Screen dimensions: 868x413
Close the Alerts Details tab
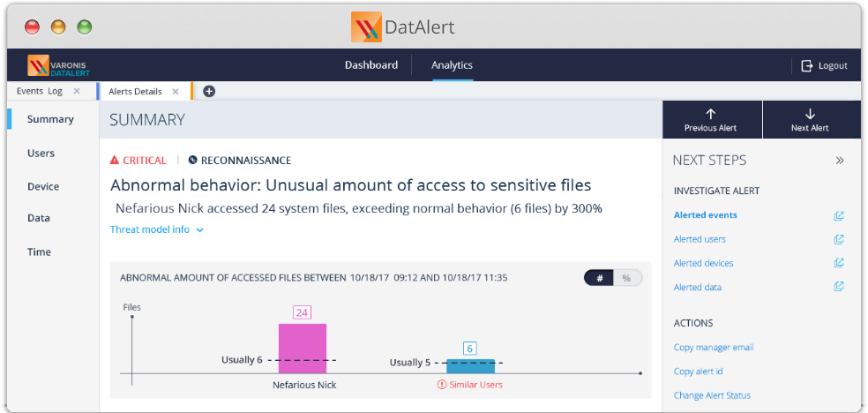pyautogui.click(x=176, y=91)
